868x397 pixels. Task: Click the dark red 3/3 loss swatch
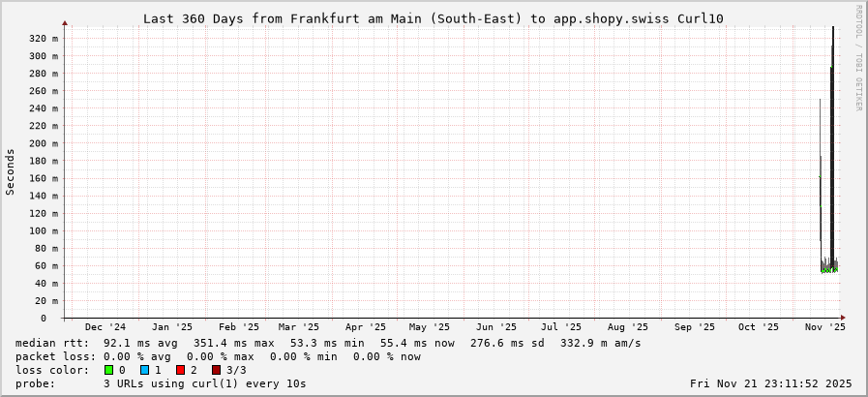[x=216, y=370]
